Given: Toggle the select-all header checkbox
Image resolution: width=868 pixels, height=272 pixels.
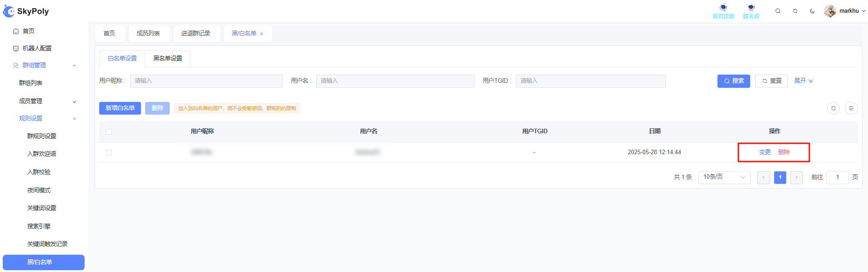Looking at the screenshot, I should [109, 131].
